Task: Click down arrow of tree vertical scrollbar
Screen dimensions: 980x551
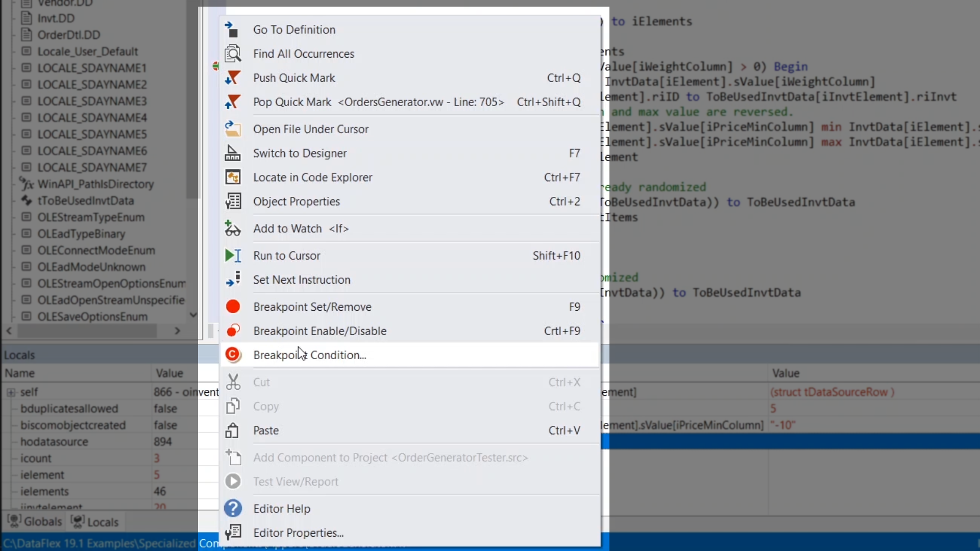Action: click(193, 315)
